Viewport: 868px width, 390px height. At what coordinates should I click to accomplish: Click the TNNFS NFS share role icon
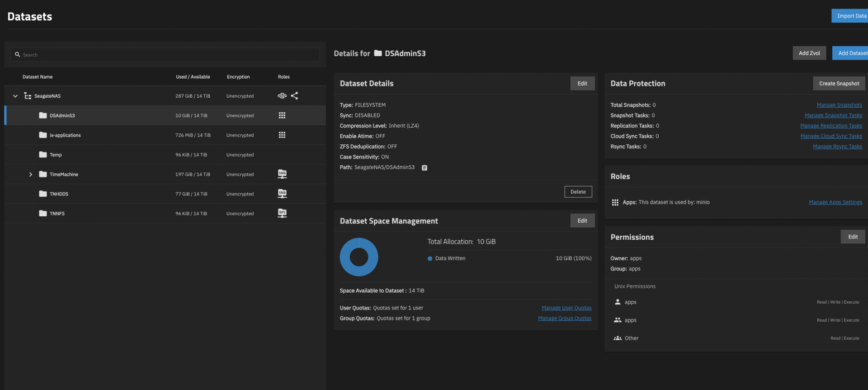pos(282,213)
